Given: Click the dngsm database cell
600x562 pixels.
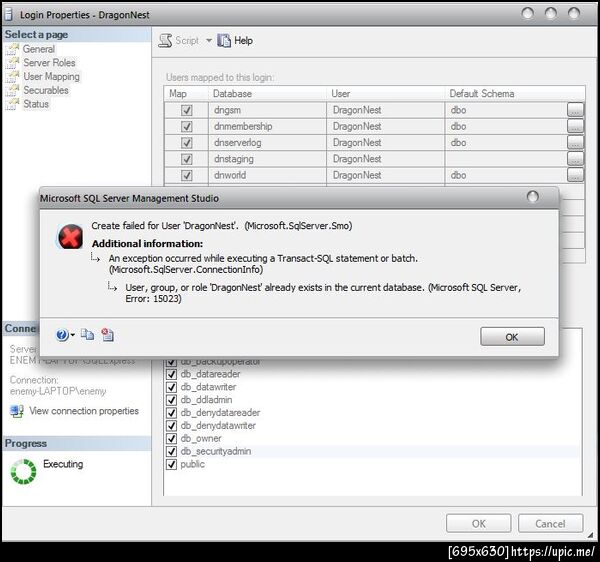Looking at the screenshot, I should pos(267,110).
